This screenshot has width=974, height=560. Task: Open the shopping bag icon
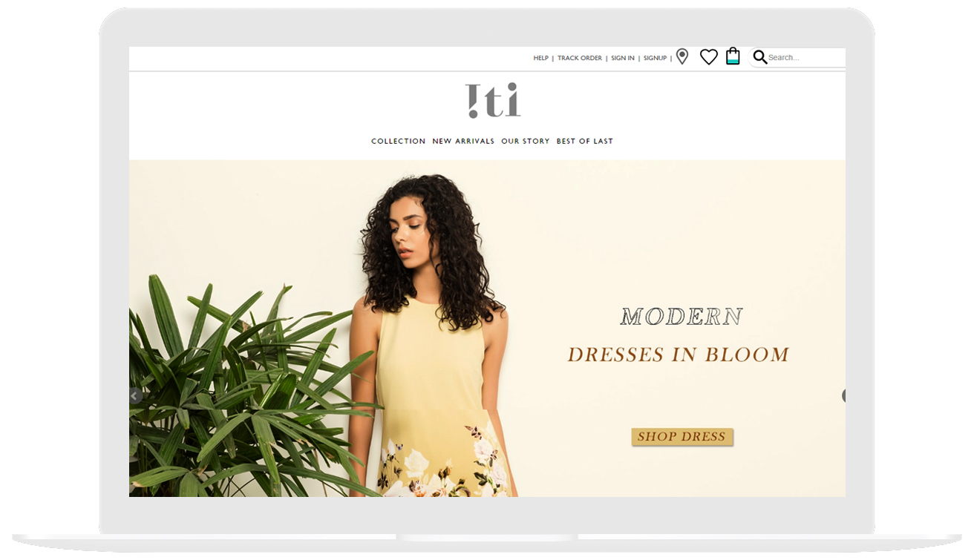coord(733,56)
